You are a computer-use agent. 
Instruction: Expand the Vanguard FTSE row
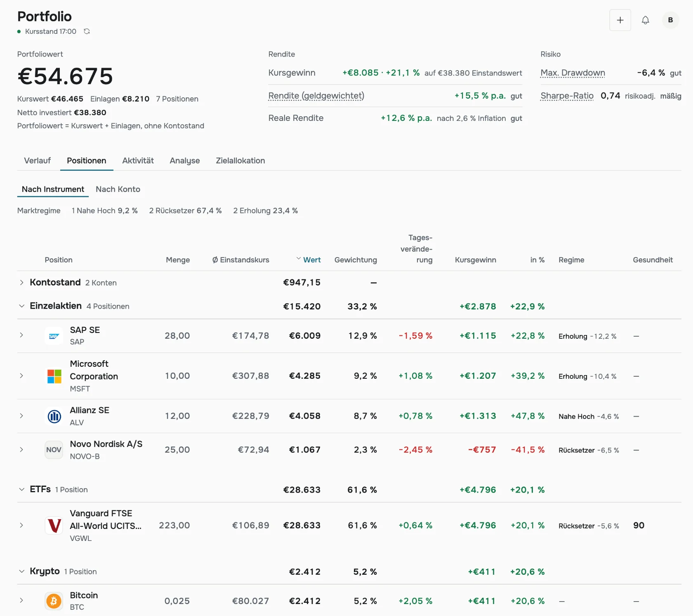[x=21, y=525]
